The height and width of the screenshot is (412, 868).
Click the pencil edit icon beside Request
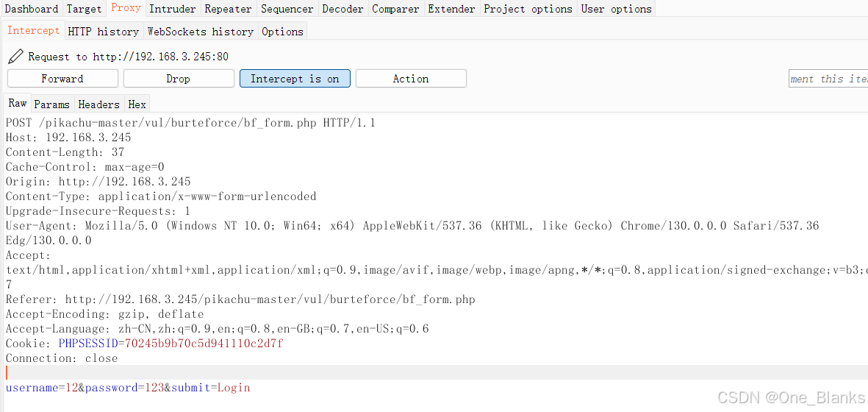tap(16, 56)
